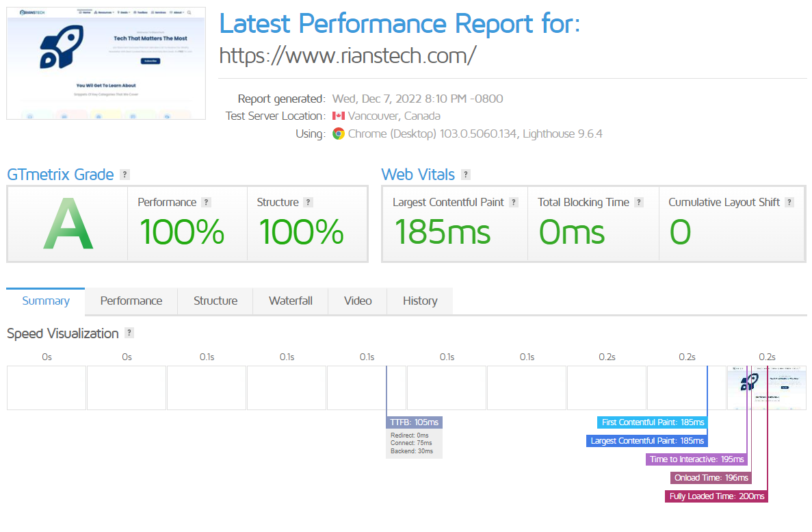
Task: Click the GTmetrix Grade heading
Action: click(60, 175)
